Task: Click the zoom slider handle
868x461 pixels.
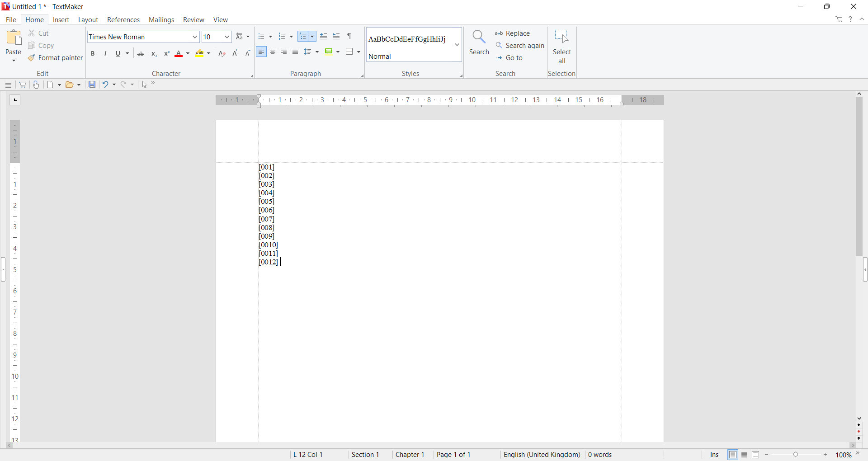Action: click(796, 455)
